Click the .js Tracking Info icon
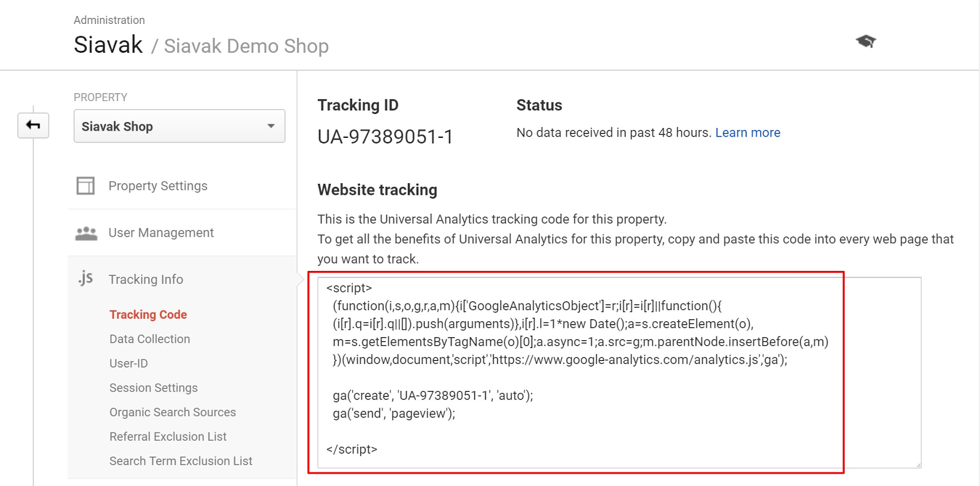Image resolution: width=980 pixels, height=486 pixels. pos(86,279)
